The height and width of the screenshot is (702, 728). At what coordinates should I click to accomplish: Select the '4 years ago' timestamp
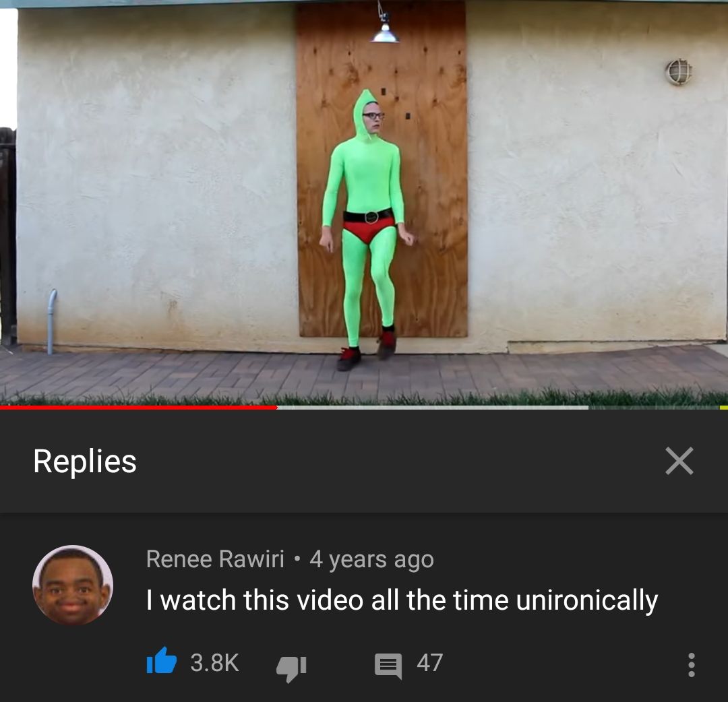click(x=371, y=559)
